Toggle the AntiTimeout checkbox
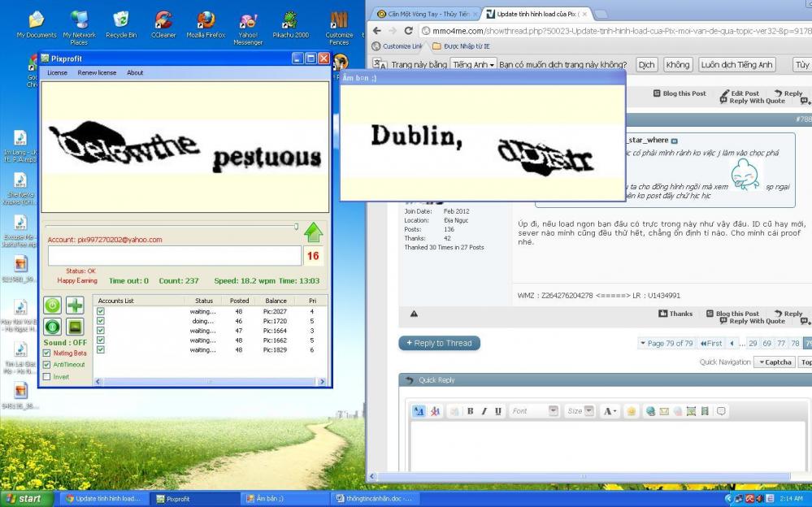 coord(46,365)
